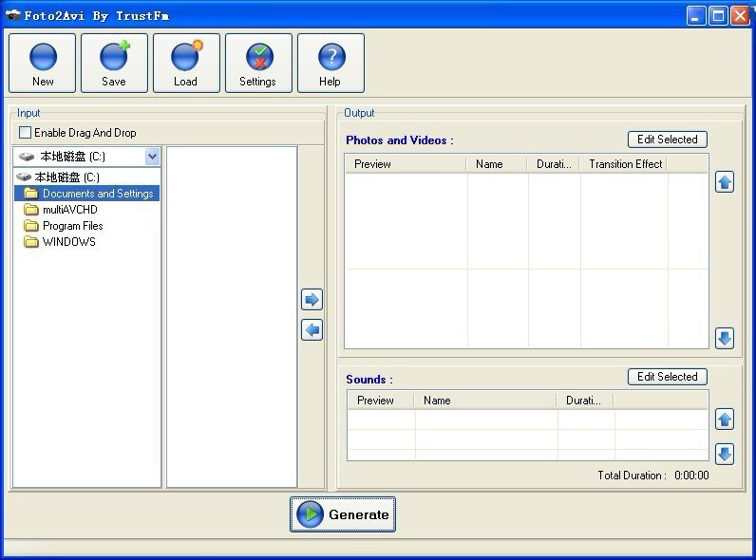
Task: Move selected photo up in the list
Action: [725, 182]
